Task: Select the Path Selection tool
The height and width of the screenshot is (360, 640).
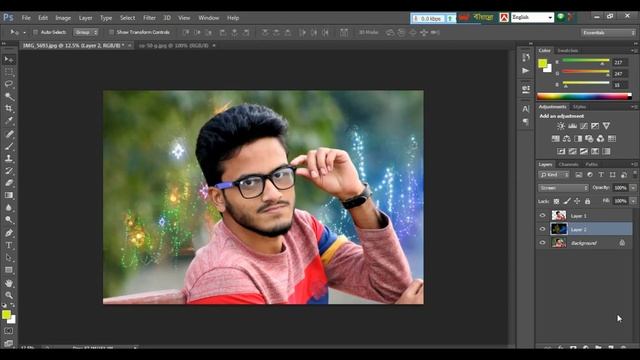Action: [x=9, y=258]
